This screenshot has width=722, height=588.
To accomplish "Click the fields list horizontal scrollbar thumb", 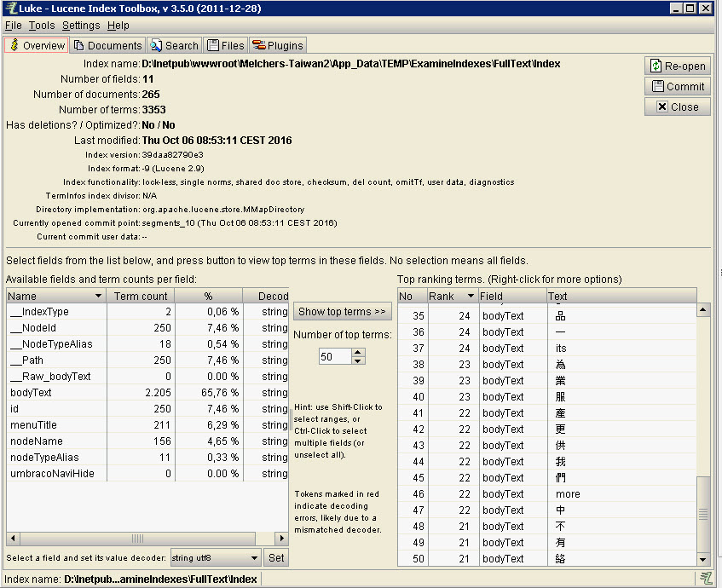I will (138, 538).
